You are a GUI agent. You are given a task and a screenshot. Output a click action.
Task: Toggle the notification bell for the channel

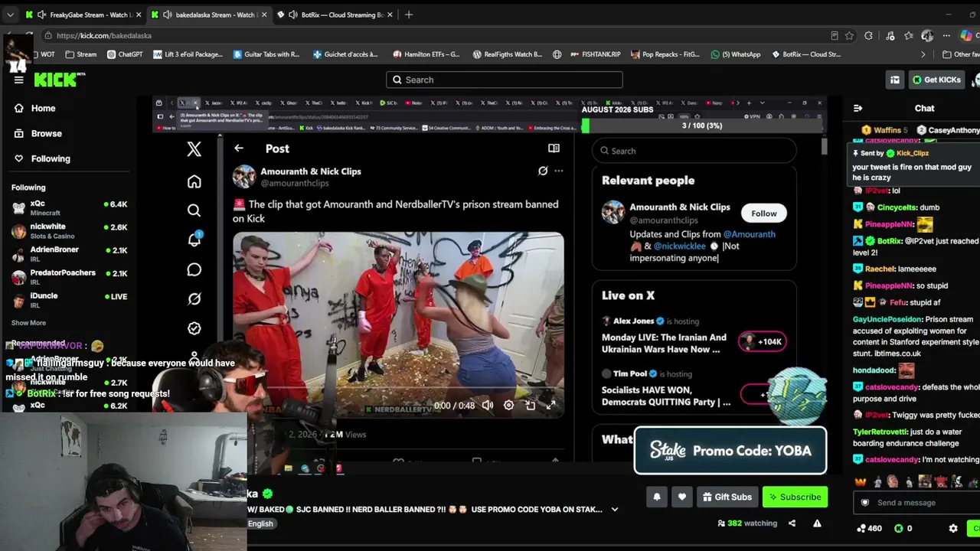[x=657, y=497]
